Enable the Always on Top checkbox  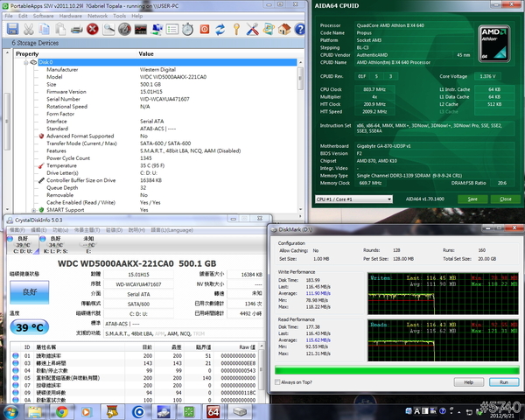pyautogui.click(x=279, y=381)
